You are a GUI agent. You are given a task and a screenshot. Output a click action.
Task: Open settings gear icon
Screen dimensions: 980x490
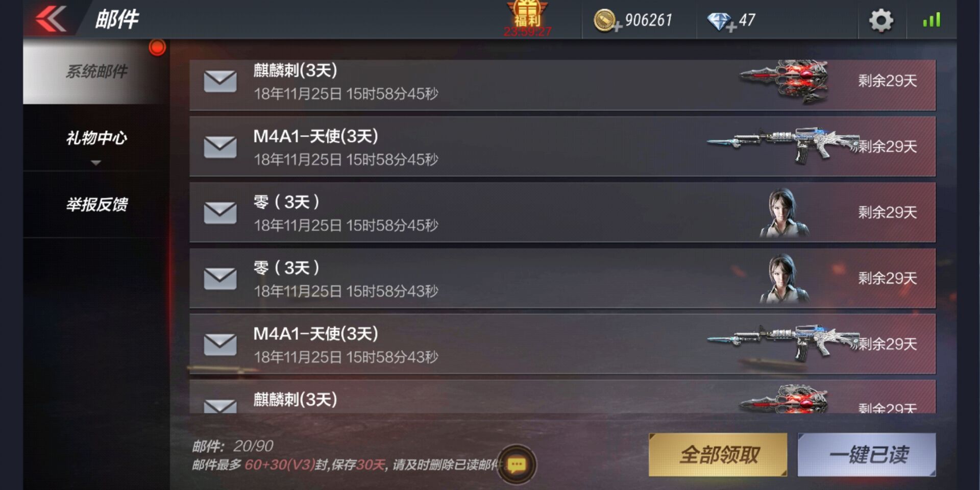click(881, 20)
